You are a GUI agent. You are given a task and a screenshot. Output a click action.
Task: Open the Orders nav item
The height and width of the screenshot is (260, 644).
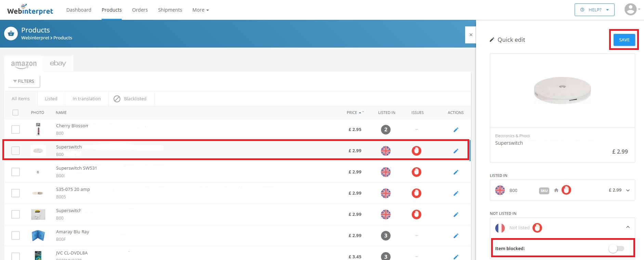tap(140, 10)
